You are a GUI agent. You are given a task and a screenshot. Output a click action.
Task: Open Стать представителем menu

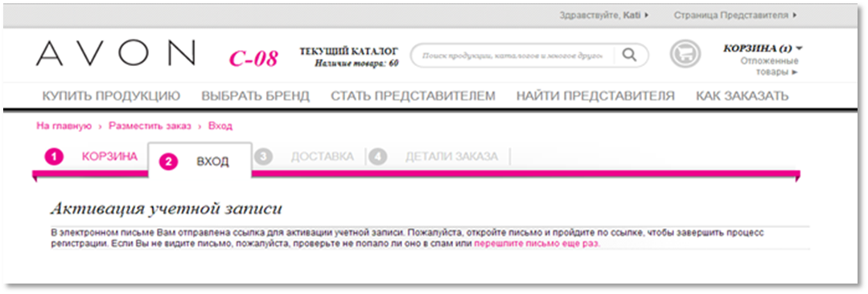point(413,96)
